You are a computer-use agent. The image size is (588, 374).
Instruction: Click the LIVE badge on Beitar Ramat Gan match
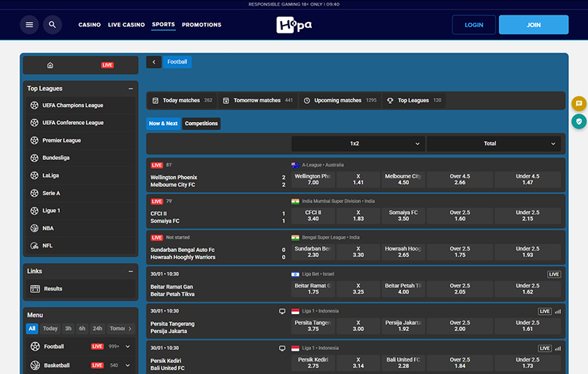point(554,275)
